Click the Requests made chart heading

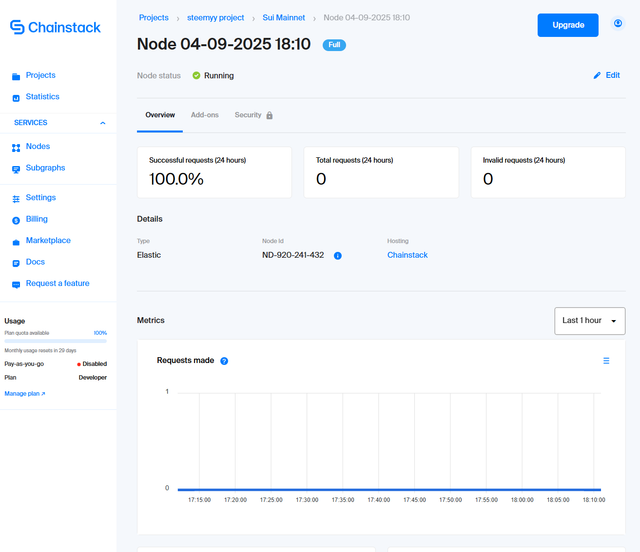tap(185, 361)
